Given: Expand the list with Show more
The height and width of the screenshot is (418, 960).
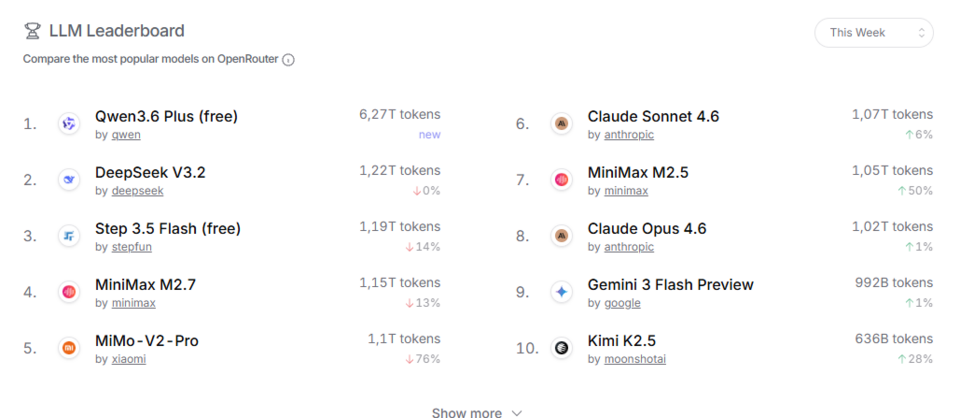Looking at the screenshot, I should pyautogui.click(x=467, y=412).
